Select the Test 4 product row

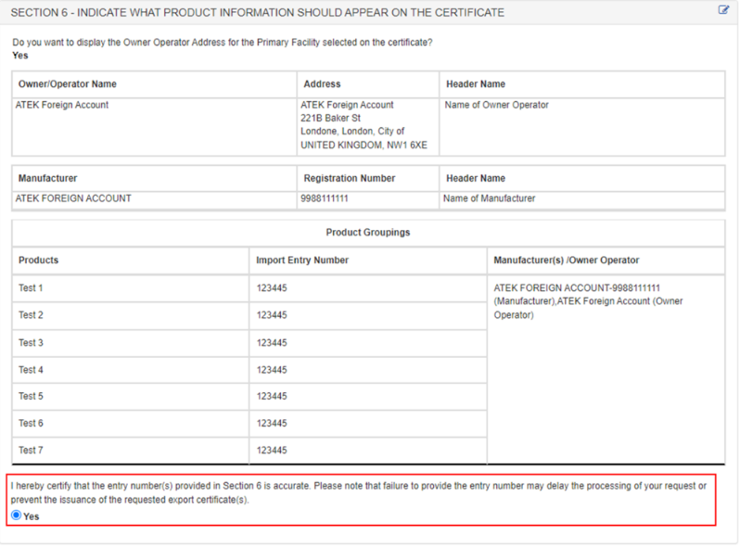(x=32, y=370)
